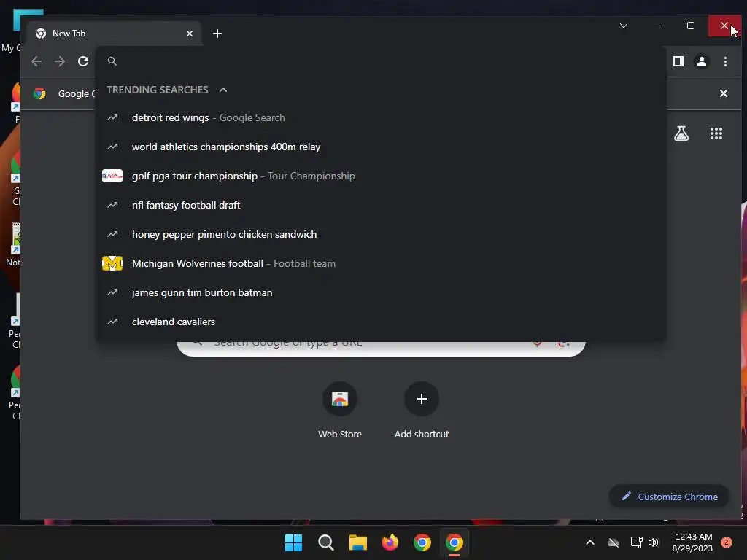
Task: Select the cleveland cavaliers suggestion
Action: click(381, 322)
